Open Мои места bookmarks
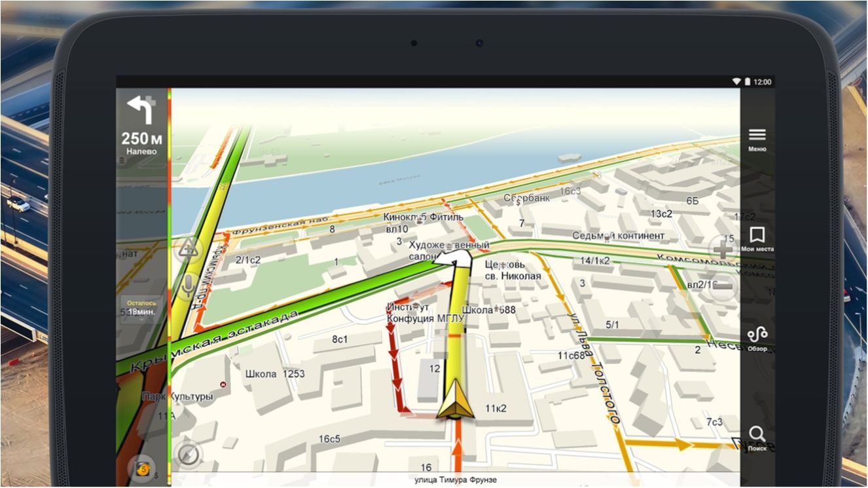Image resolution: width=868 pixels, height=488 pixels. point(757,238)
